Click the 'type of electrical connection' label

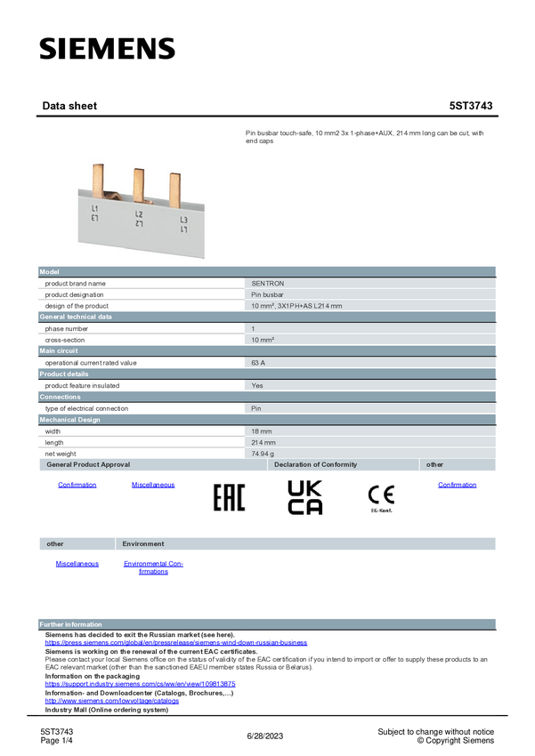pos(87,408)
